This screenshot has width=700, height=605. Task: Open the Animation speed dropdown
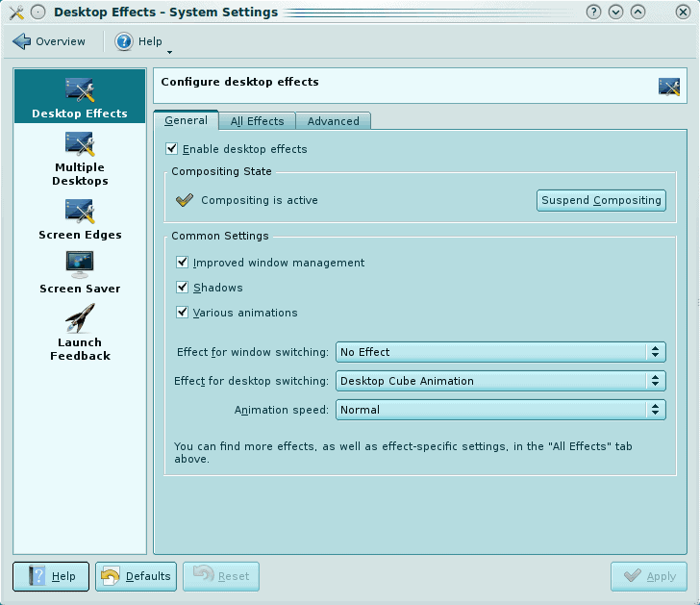tap(500, 410)
